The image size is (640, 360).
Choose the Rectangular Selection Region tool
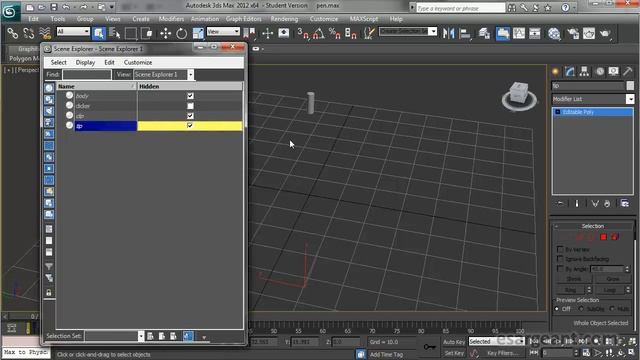tap(131, 33)
